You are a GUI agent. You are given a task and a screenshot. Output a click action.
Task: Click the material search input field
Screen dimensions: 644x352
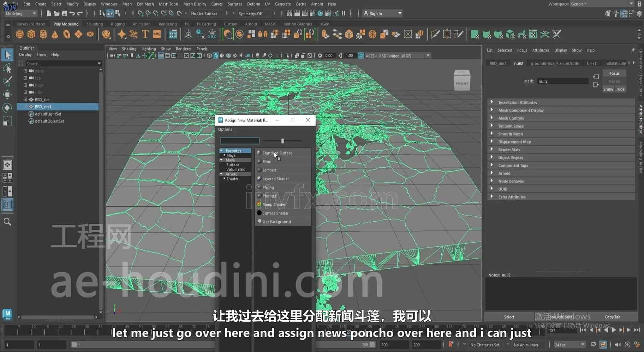point(240,141)
